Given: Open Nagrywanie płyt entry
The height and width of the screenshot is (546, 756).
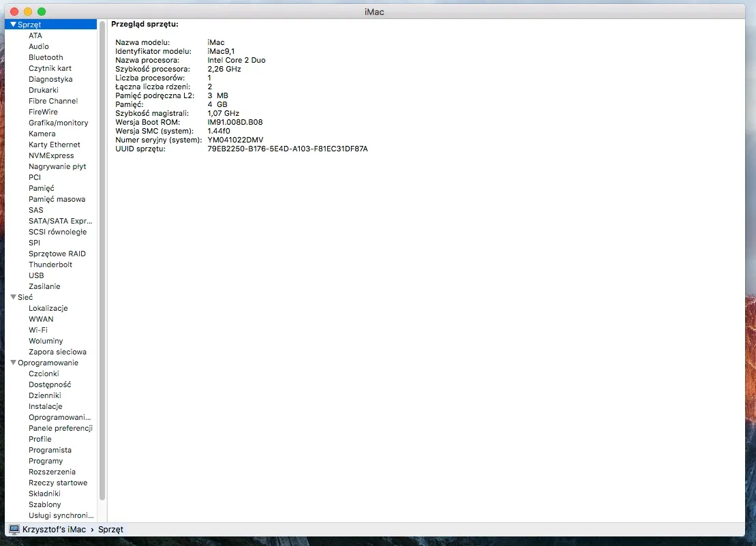Looking at the screenshot, I should [x=57, y=167].
